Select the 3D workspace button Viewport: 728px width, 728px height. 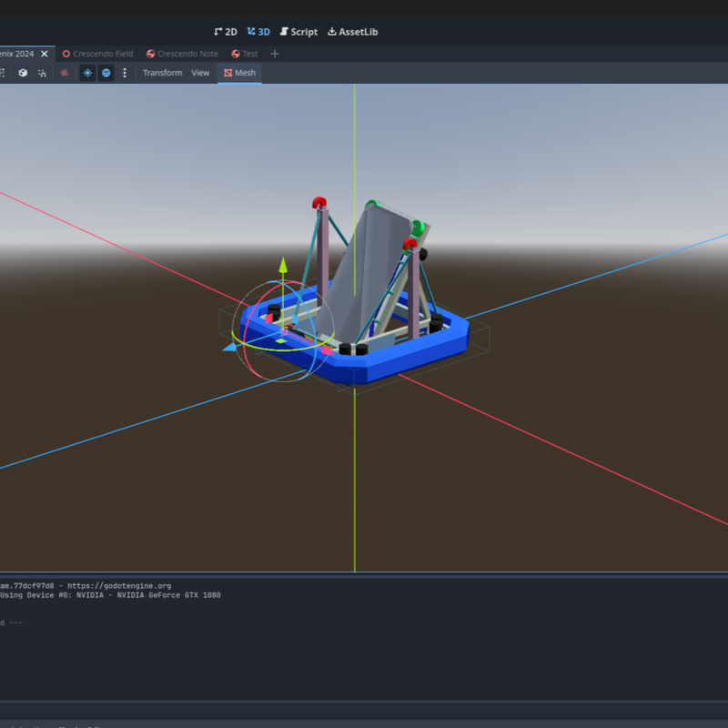pos(258,32)
